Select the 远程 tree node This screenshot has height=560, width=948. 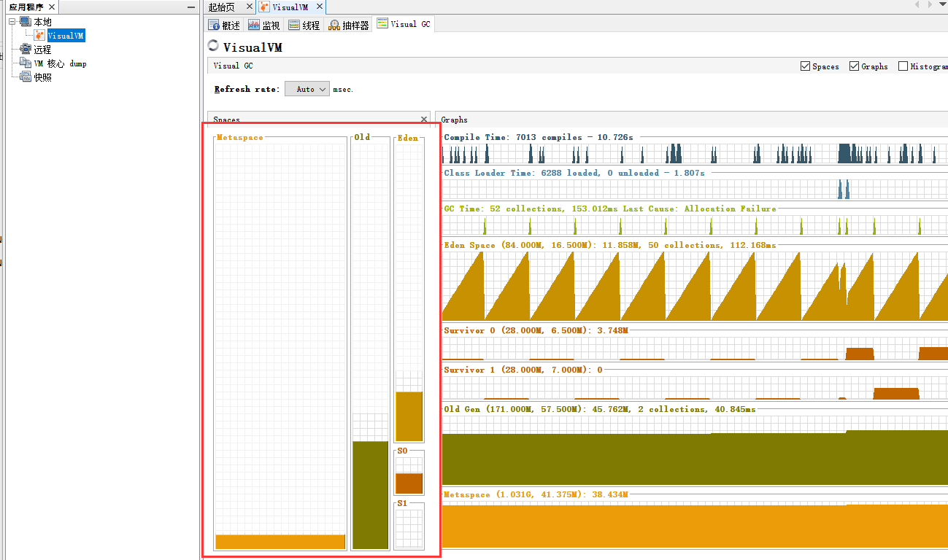pyautogui.click(x=42, y=49)
